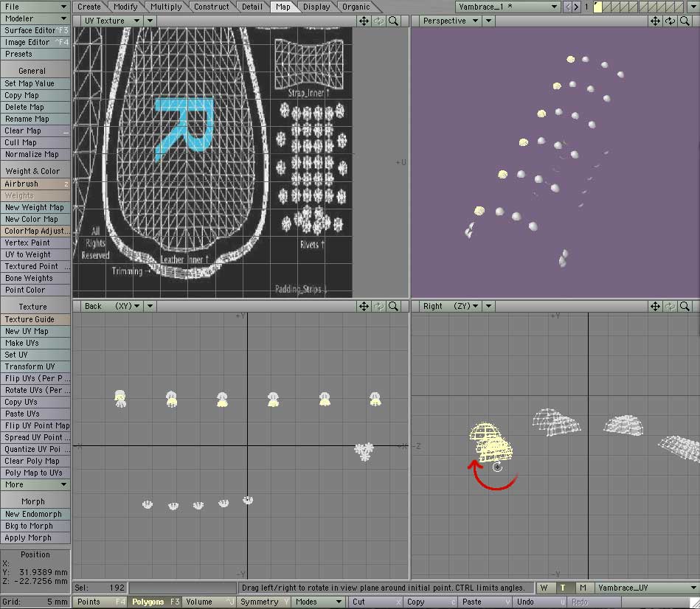
Task: Click New Endomorph
Action: [35, 514]
